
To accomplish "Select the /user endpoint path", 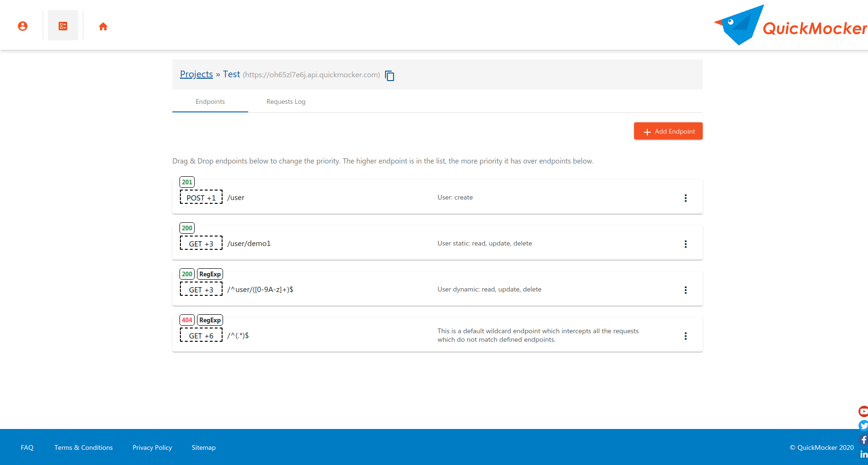I will pyautogui.click(x=236, y=198).
